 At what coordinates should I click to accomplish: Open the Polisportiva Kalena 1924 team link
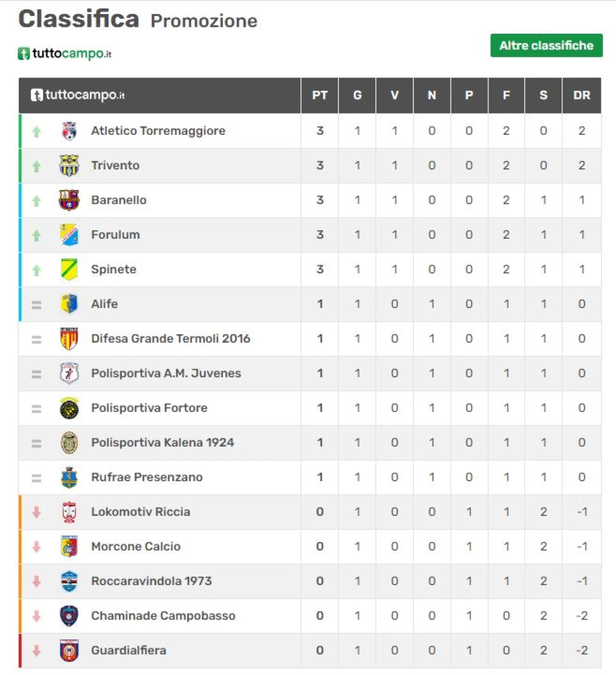tap(163, 443)
